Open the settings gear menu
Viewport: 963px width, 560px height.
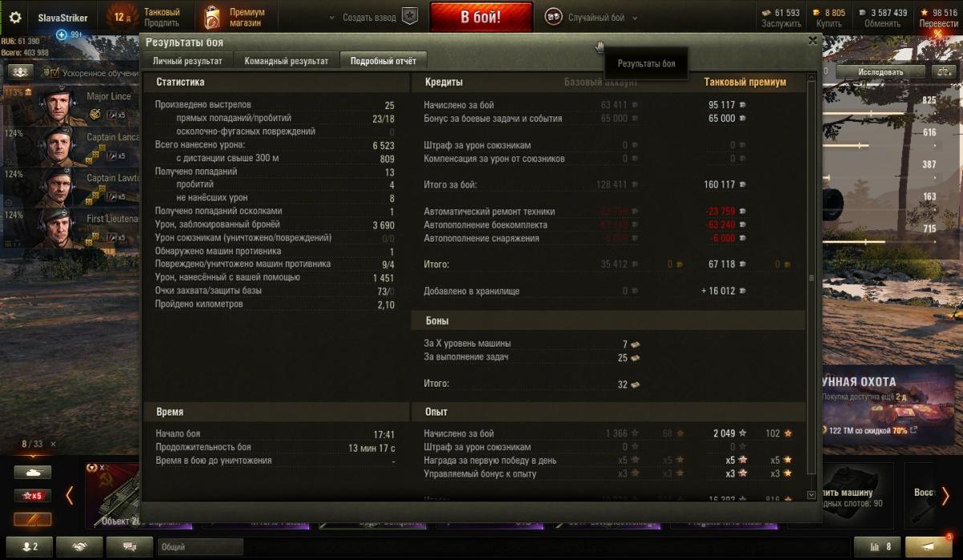15,17
